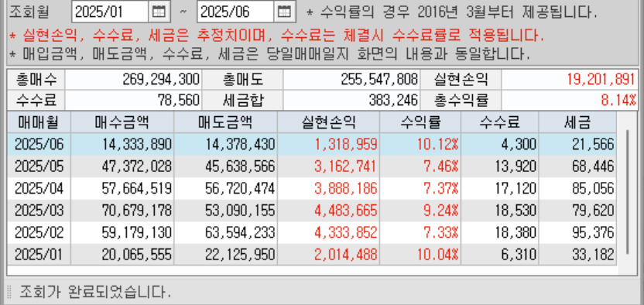The height and width of the screenshot is (305, 644).
Task: Sort by 매도금액 column header
Action: [225, 122]
